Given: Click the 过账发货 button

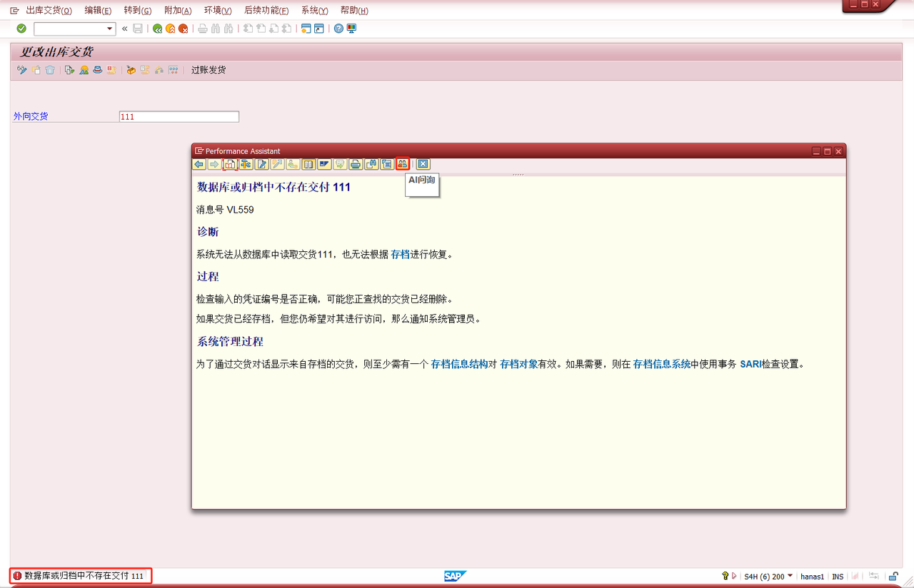Looking at the screenshot, I should [209, 70].
